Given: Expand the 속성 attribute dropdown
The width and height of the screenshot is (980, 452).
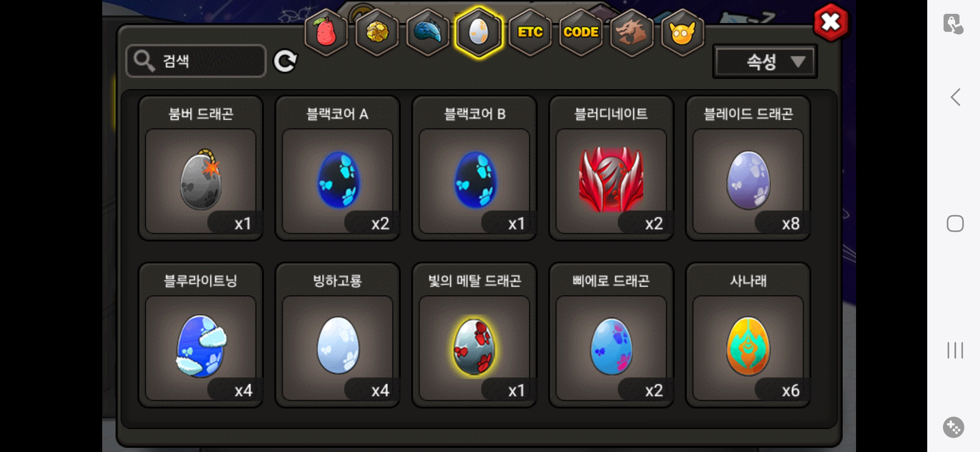Looking at the screenshot, I should (765, 62).
